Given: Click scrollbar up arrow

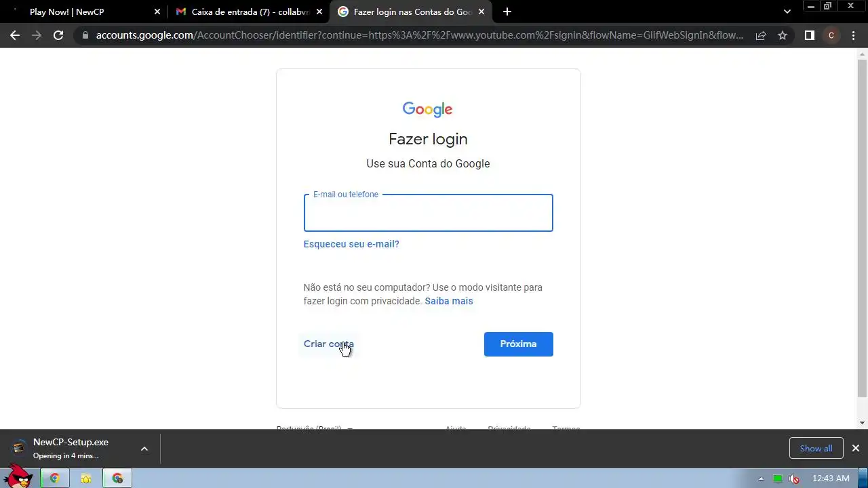Looking at the screenshot, I should click(x=863, y=53).
